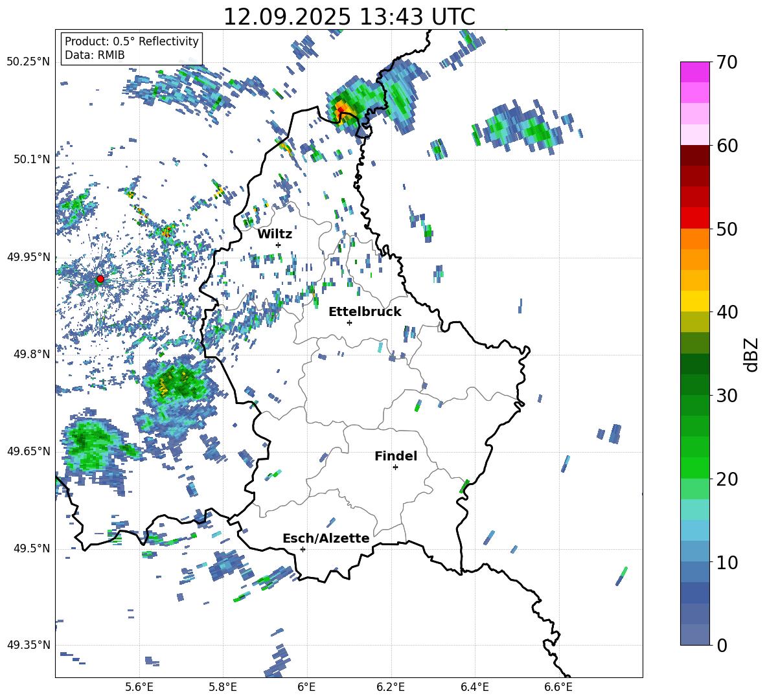
Task: Click the colorbar 30 tick label
Action: 727,396
